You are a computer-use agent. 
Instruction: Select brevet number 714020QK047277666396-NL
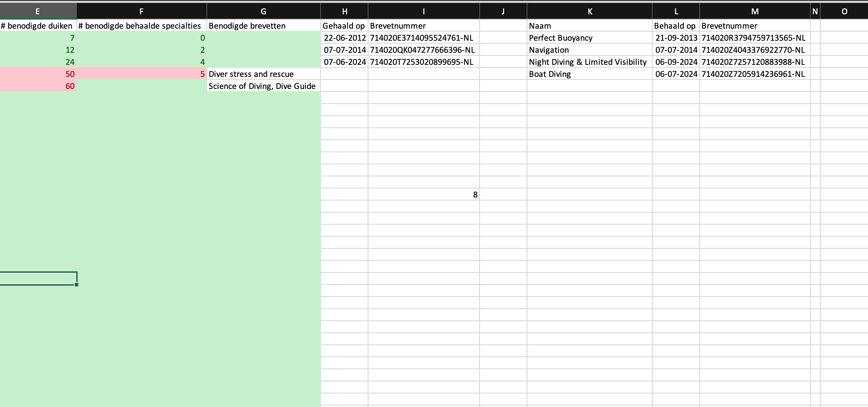click(x=424, y=50)
